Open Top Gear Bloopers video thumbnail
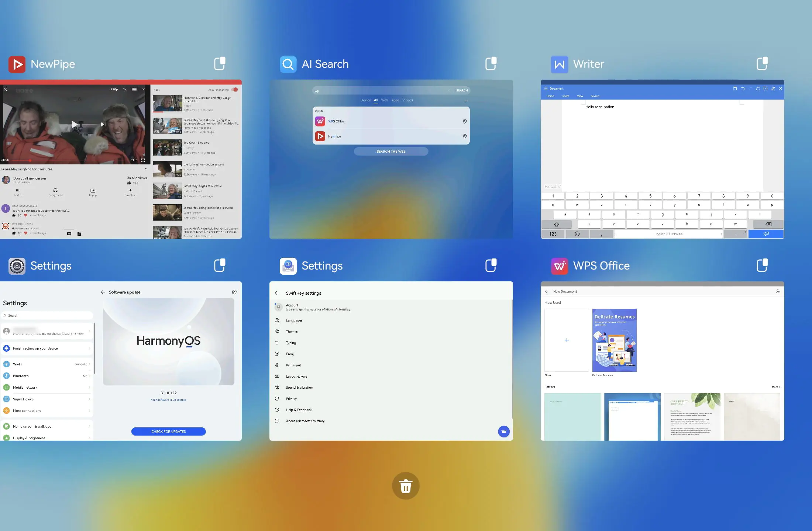Viewport: 812px width, 531px height. [168, 147]
